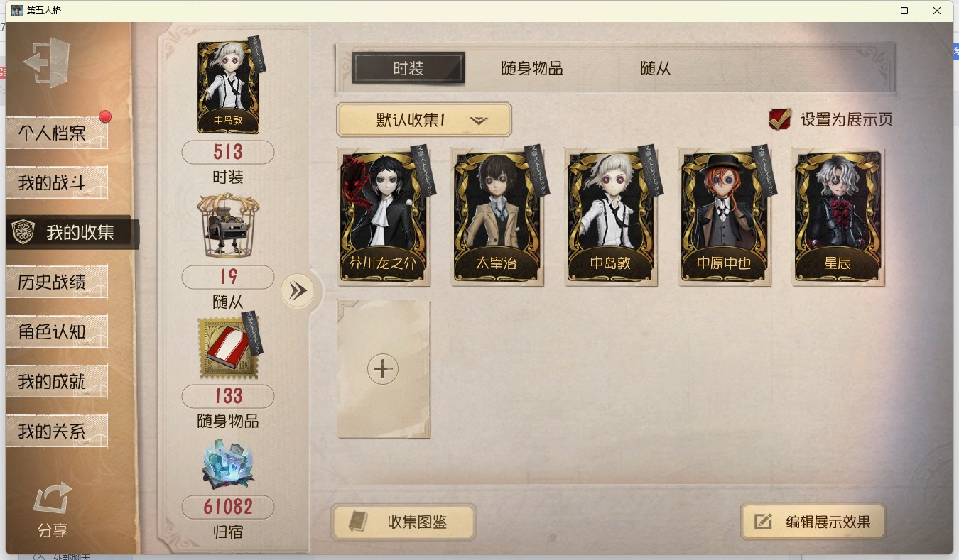Open 历史战绩 in the sidebar

(57, 282)
